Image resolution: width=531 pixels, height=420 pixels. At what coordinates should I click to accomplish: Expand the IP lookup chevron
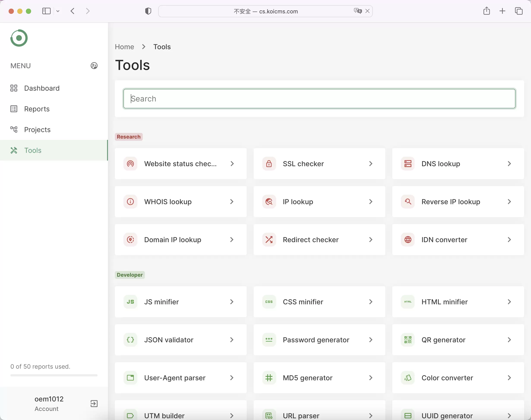pyautogui.click(x=371, y=202)
